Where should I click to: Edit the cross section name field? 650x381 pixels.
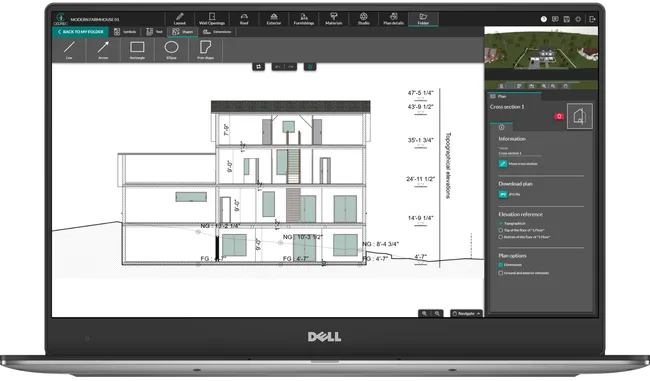520,153
